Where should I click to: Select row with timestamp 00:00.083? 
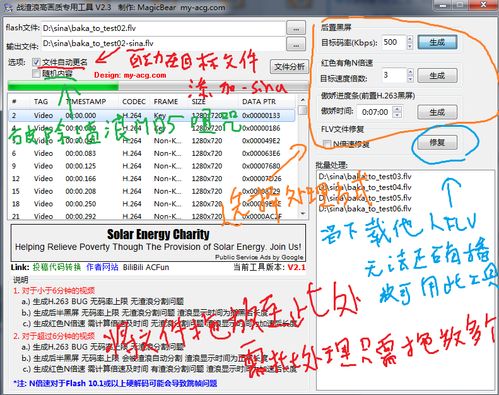[x=151, y=153]
